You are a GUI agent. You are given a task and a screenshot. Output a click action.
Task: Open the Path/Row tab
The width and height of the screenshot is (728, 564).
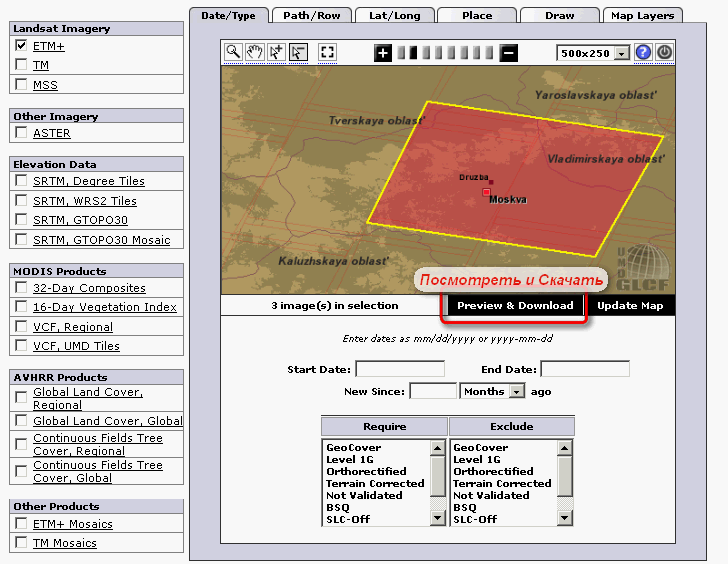point(312,15)
